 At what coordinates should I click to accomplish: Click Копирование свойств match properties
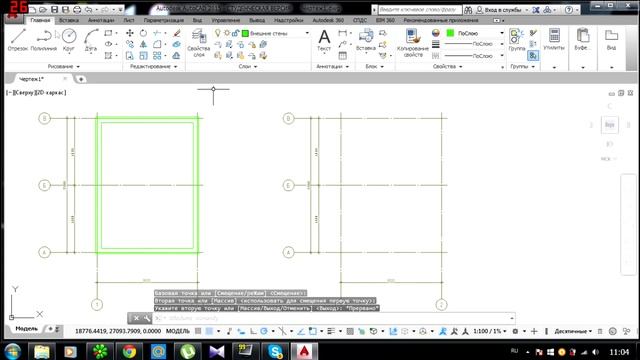(x=413, y=42)
